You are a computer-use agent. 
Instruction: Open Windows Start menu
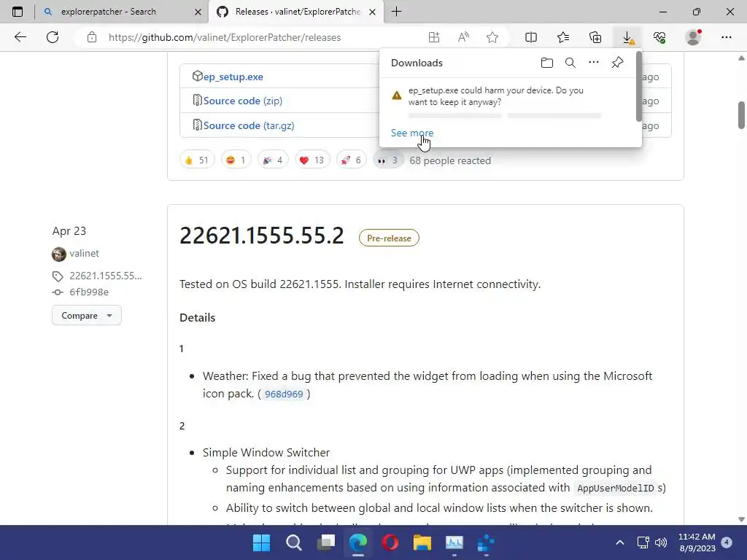click(x=261, y=542)
